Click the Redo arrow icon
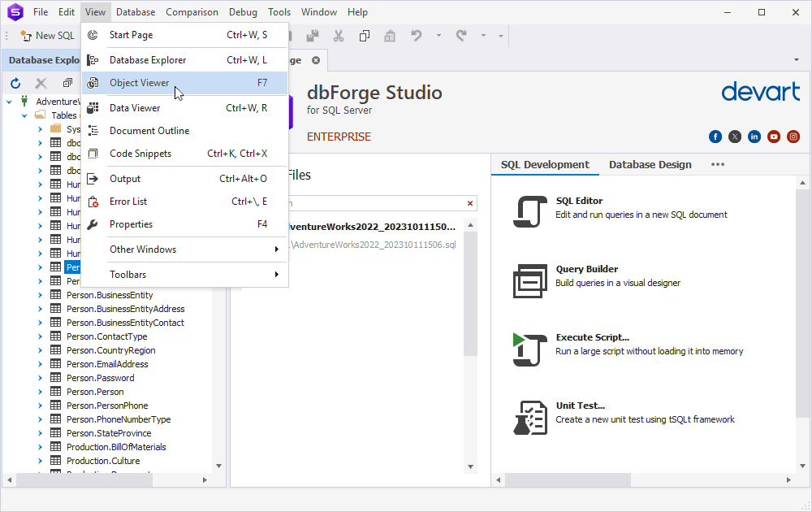812x512 pixels. pos(461,36)
